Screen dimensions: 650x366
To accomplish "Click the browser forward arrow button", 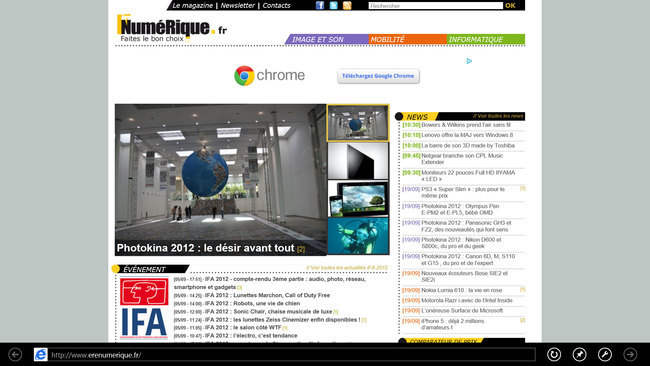I will coord(630,354).
